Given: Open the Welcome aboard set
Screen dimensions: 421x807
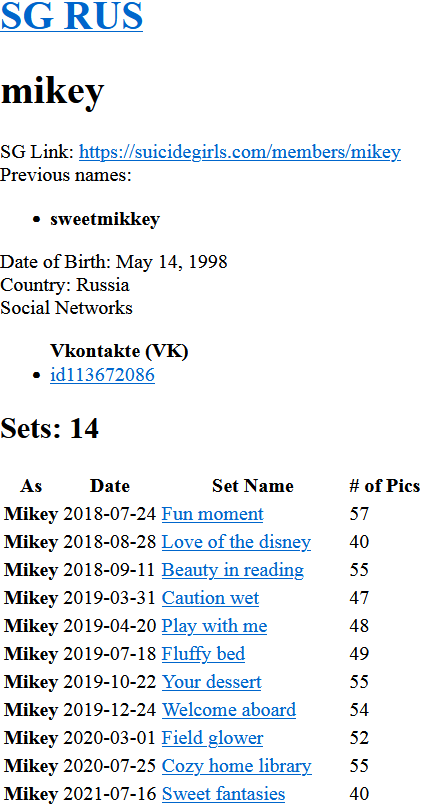Looking at the screenshot, I should [229, 710].
